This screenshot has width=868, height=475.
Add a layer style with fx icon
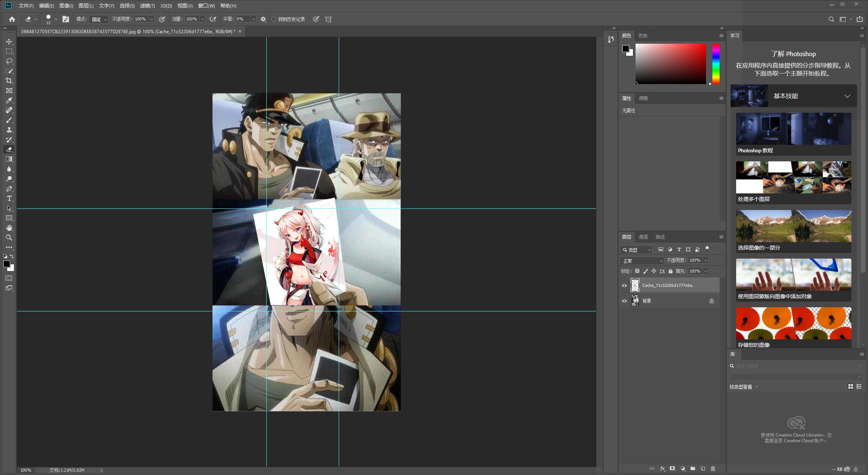[662, 469]
